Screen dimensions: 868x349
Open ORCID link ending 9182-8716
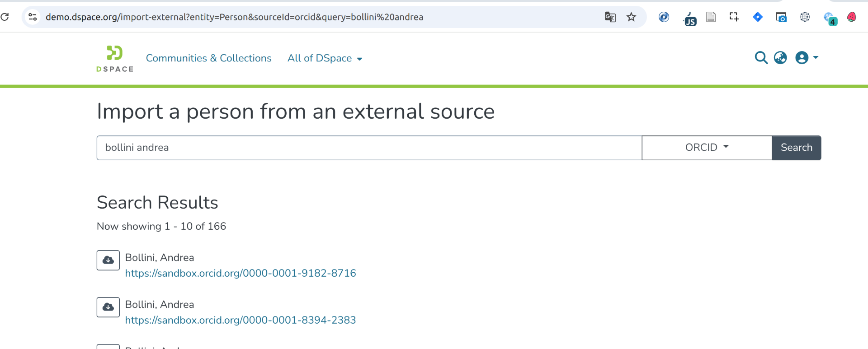(241, 273)
